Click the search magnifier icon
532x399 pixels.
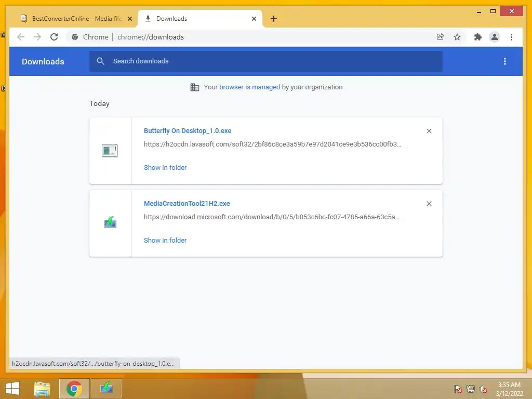pos(100,61)
